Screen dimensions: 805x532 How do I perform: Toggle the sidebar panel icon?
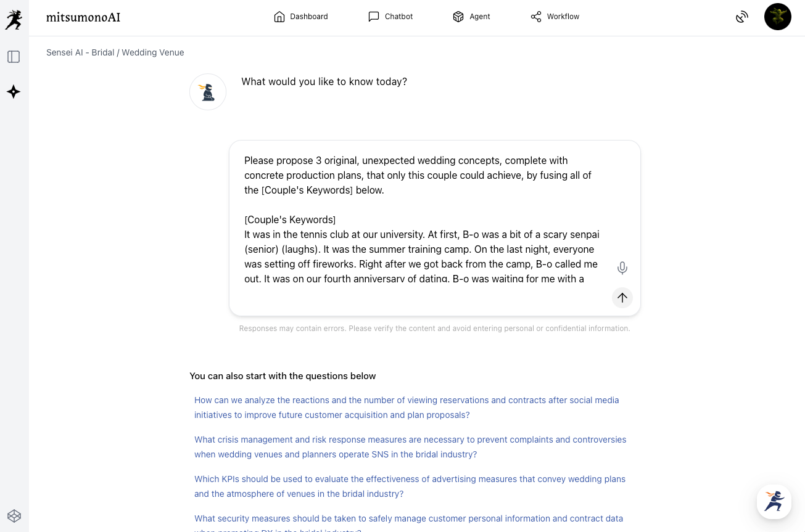[14, 57]
